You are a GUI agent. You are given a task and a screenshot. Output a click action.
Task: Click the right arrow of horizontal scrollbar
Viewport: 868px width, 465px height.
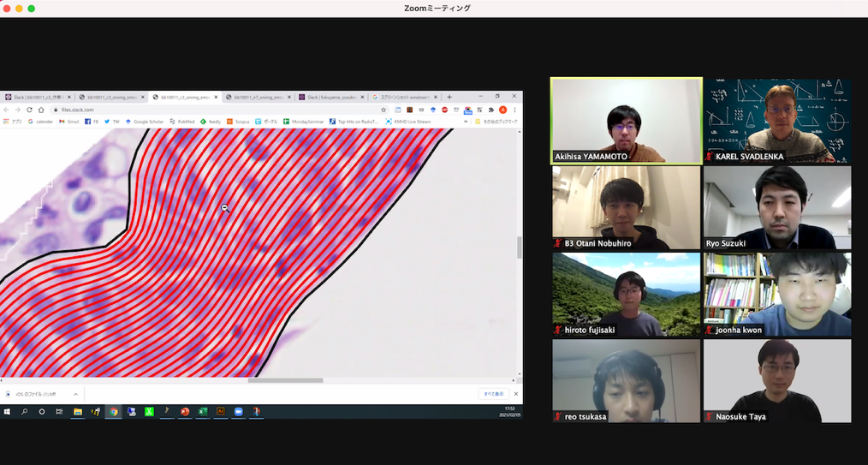[x=514, y=380]
